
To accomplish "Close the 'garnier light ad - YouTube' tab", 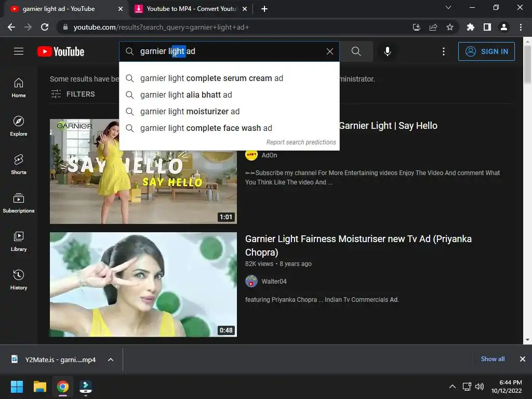I will coord(121,9).
